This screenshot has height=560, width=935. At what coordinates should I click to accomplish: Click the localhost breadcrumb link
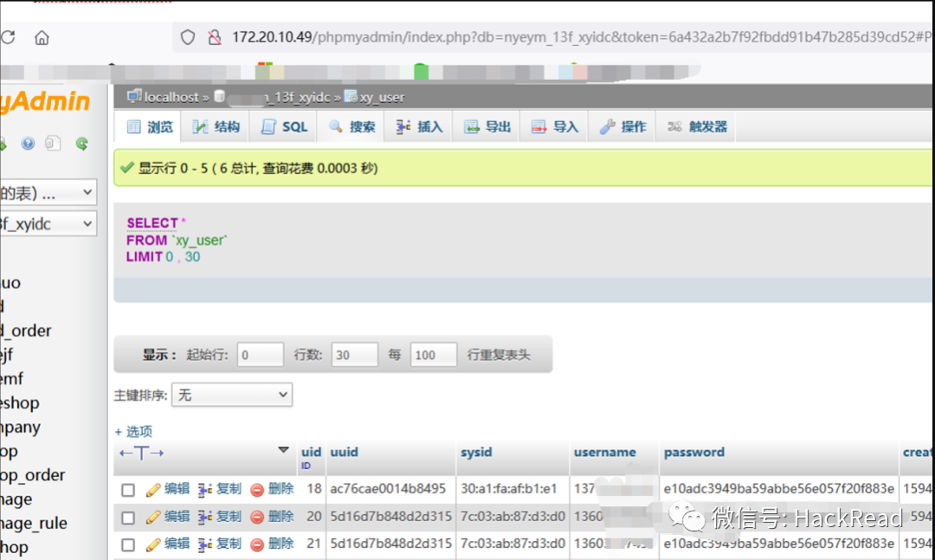[x=171, y=97]
